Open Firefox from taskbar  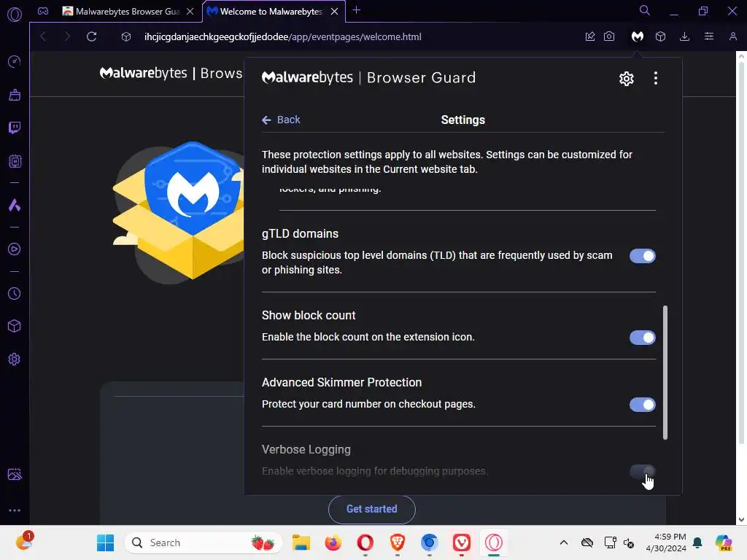333,542
